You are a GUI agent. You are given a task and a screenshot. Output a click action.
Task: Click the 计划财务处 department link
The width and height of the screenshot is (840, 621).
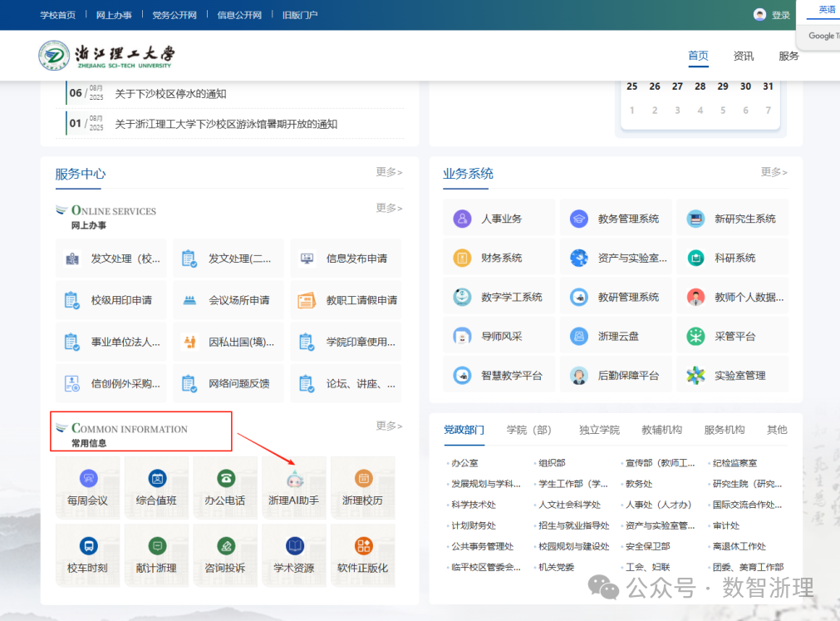tap(474, 525)
